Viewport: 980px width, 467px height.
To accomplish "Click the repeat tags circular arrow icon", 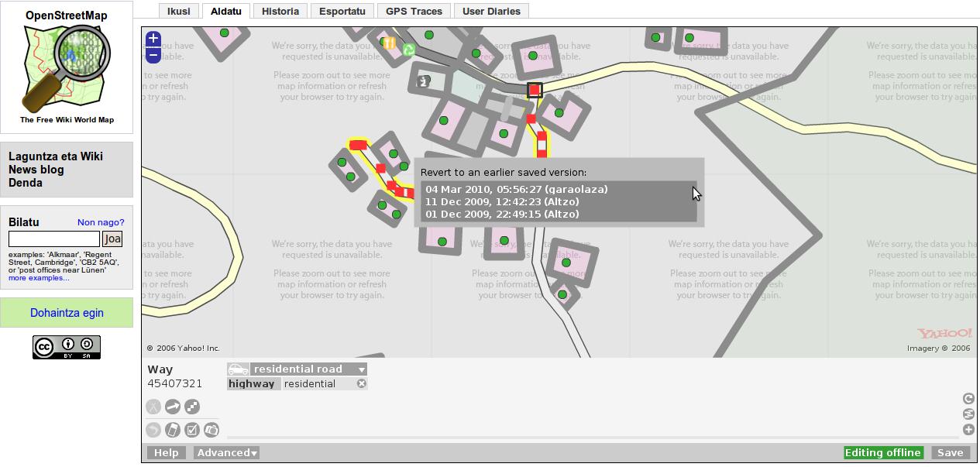I will [968, 399].
